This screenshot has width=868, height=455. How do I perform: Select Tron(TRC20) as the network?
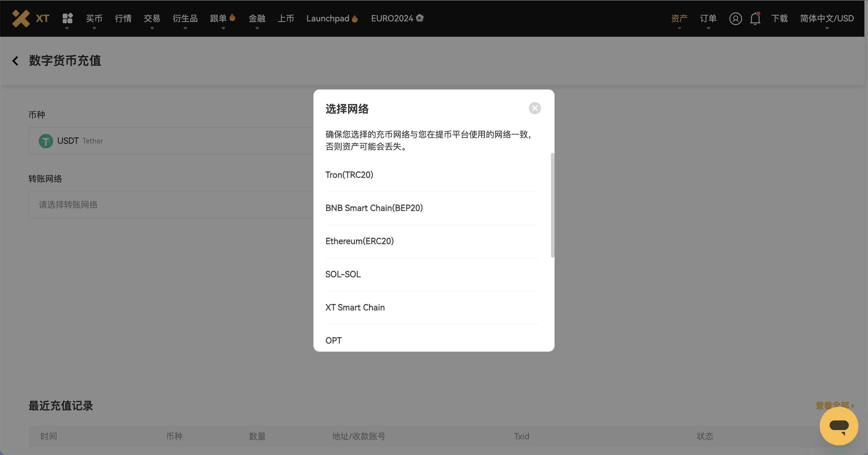click(349, 175)
